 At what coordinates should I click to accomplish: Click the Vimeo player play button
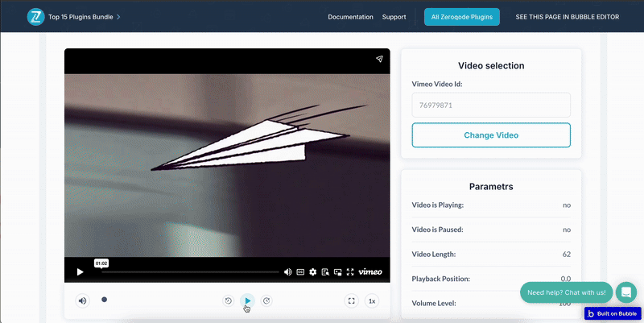80,272
